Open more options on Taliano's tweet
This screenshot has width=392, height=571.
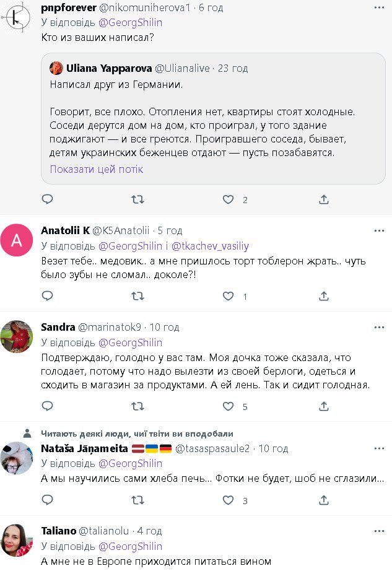pos(379,531)
